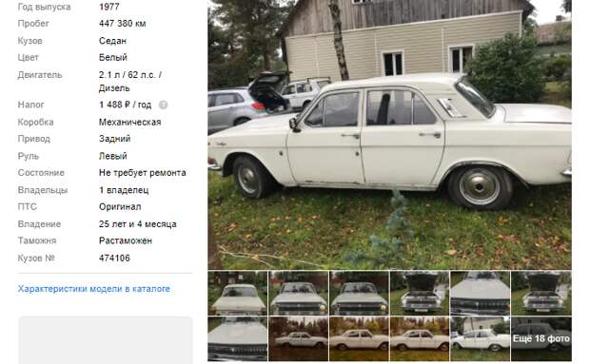Open the fourth top-row thumbnail with raised hood
Viewport: 590px width, 364px height.
420,293
